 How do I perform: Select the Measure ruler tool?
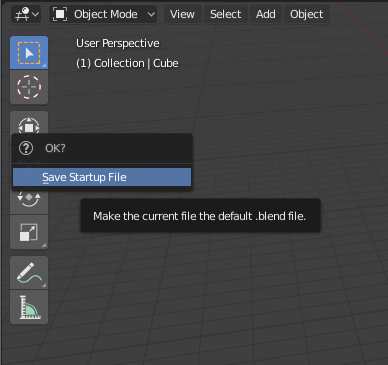29,307
